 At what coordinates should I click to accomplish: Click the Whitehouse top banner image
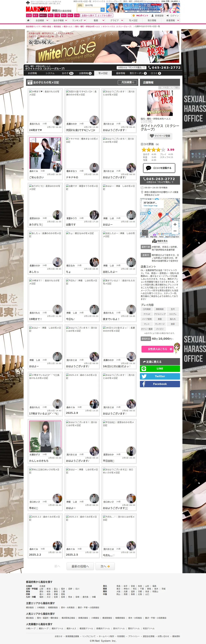tap(103, 46)
